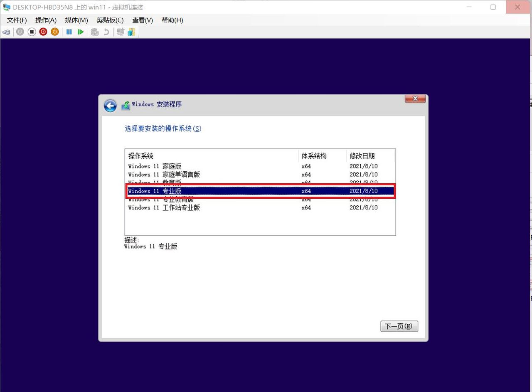The image size is (532, 392).
Task: Click the enhanced session toolbar icon
Action: click(x=121, y=32)
